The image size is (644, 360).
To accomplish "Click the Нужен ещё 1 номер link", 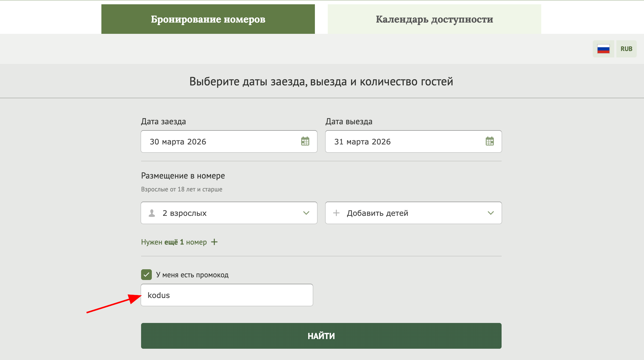I will [x=174, y=242].
